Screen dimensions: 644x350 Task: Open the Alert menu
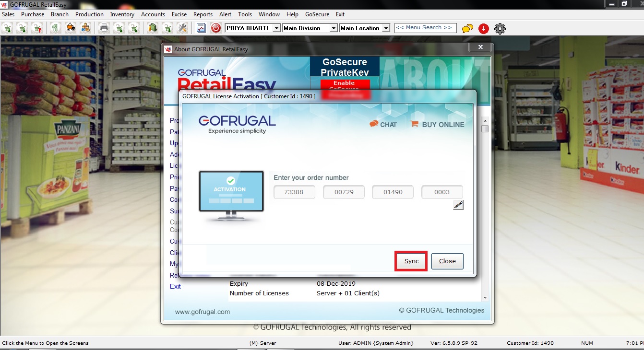[226, 14]
